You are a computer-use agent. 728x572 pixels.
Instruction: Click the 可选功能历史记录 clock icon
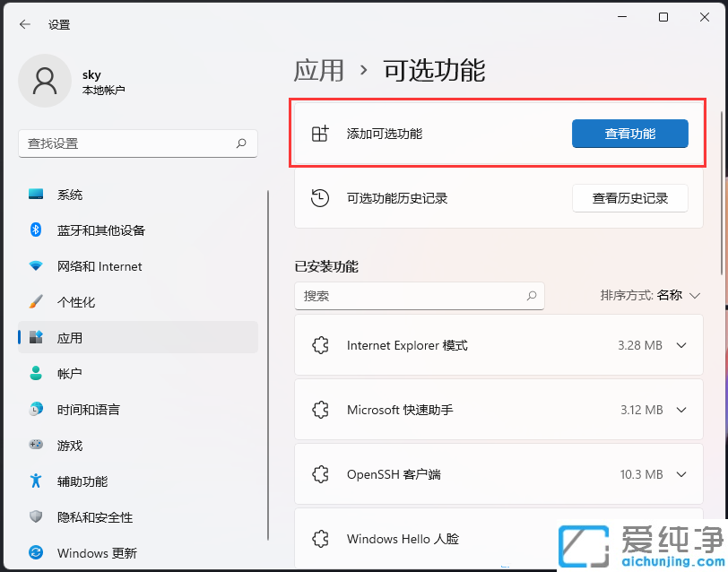[x=320, y=198]
